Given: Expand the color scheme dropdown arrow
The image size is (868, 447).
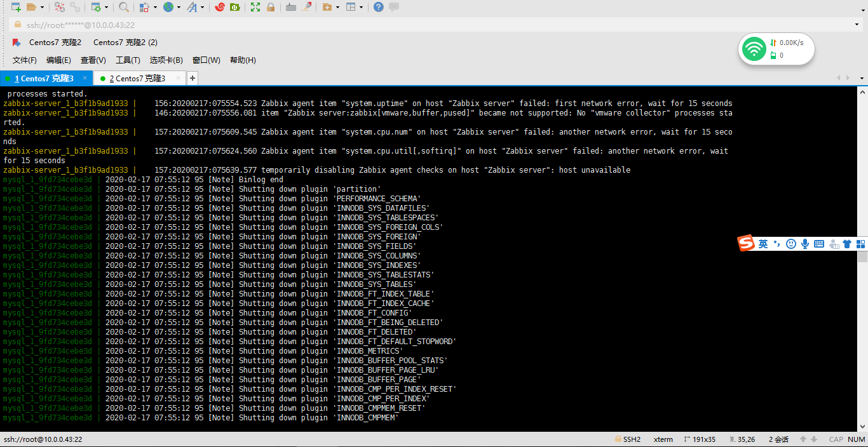Looking at the screenshot, I should 155,7.
